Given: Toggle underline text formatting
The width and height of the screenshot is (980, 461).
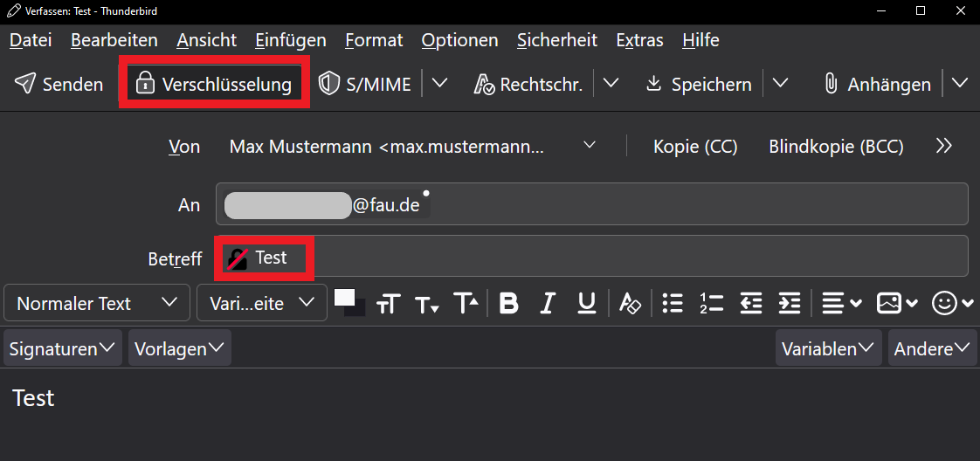Looking at the screenshot, I should (587, 303).
